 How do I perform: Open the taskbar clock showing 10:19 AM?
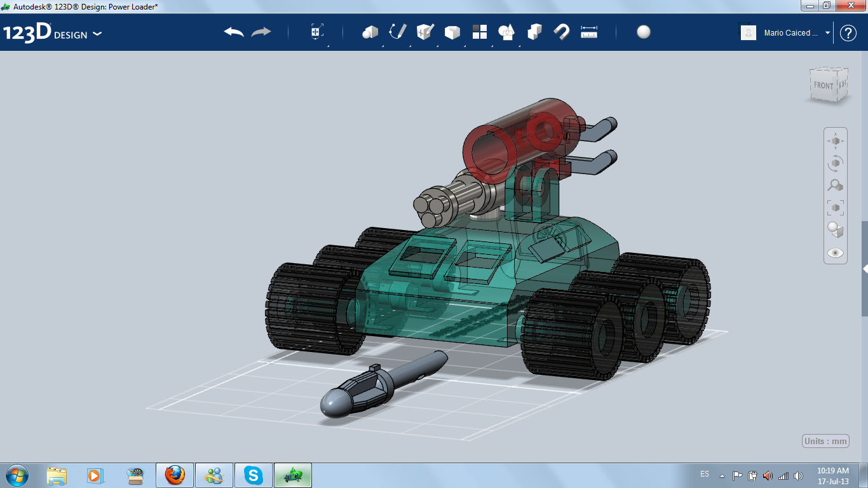point(833,476)
